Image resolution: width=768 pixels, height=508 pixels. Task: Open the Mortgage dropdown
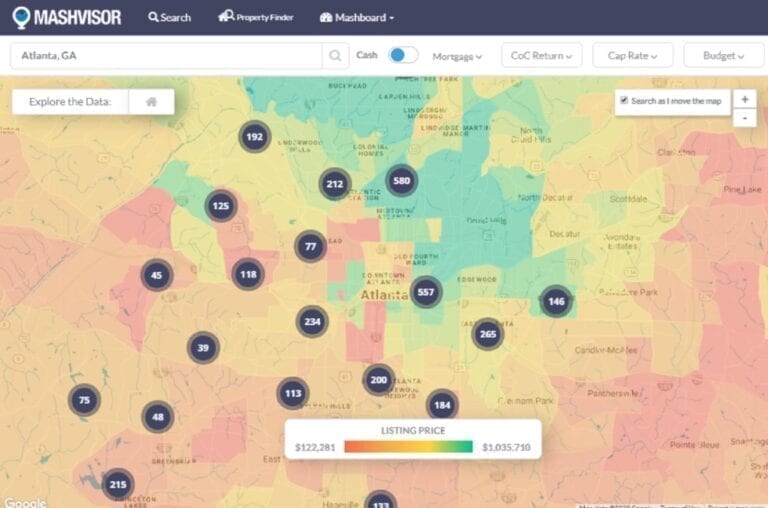point(457,57)
